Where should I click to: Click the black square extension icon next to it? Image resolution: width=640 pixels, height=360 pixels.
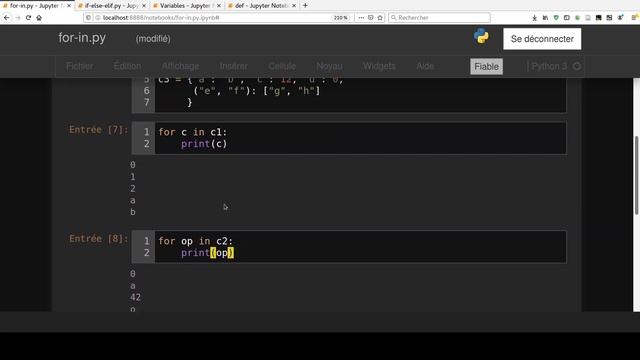609,18
